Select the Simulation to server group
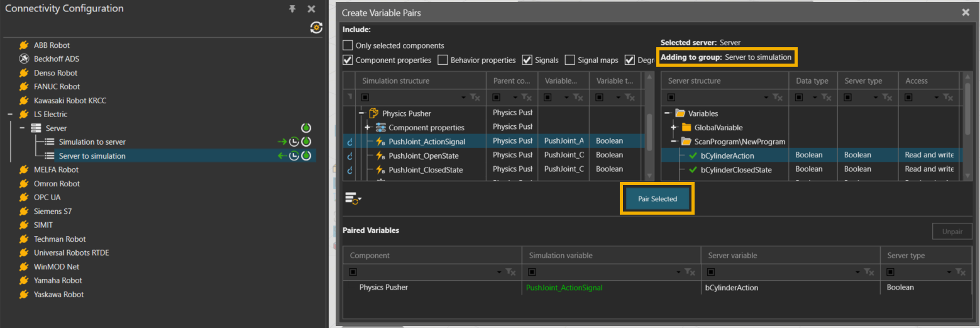Screen dimensions: 980x328 [x=92, y=142]
